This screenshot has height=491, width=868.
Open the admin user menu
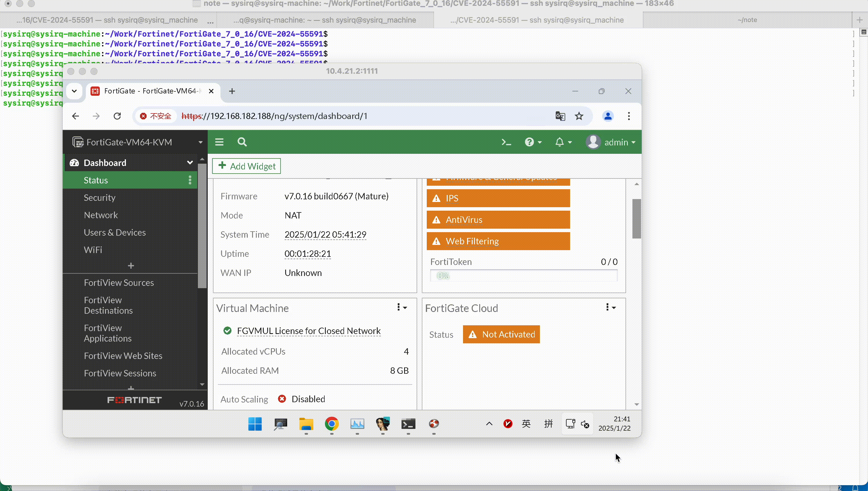tap(610, 142)
